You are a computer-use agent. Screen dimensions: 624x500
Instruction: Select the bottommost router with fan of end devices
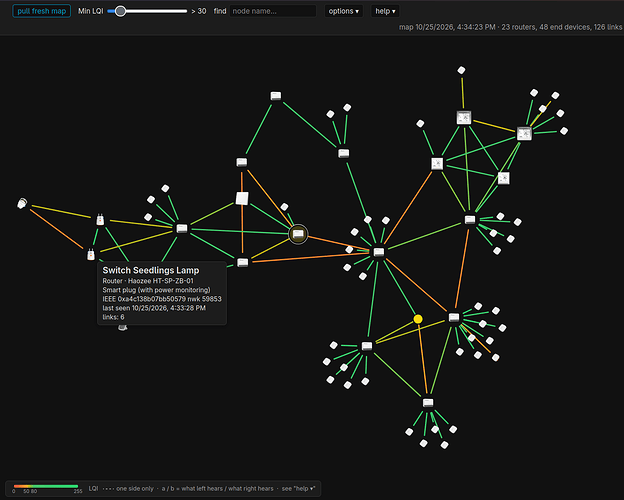click(428, 402)
